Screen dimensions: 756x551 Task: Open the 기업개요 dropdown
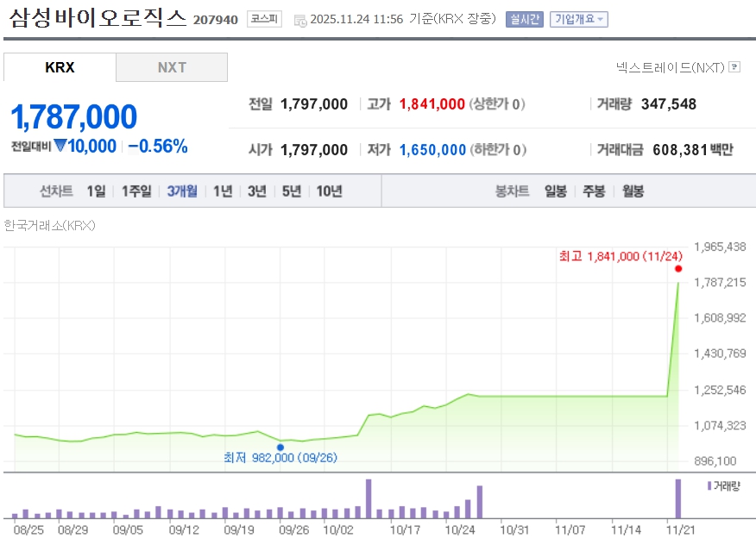click(578, 19)
